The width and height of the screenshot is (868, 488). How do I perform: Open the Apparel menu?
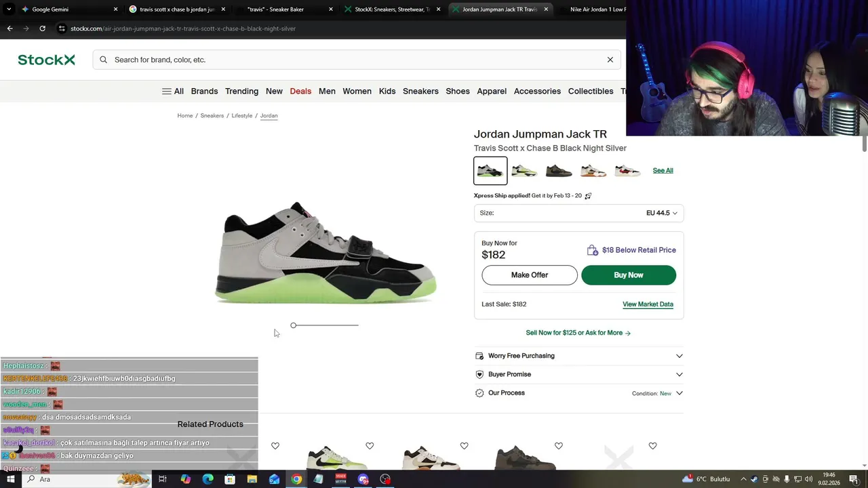[492, 91]
